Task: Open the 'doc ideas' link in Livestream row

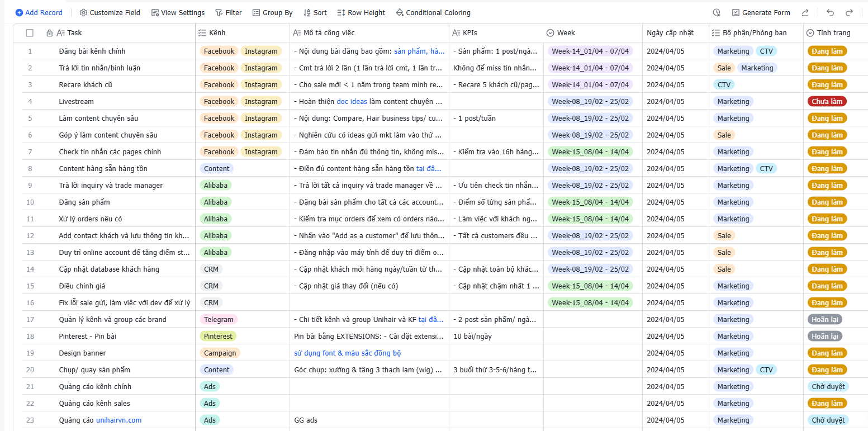Action: click(x=351, y=101)
